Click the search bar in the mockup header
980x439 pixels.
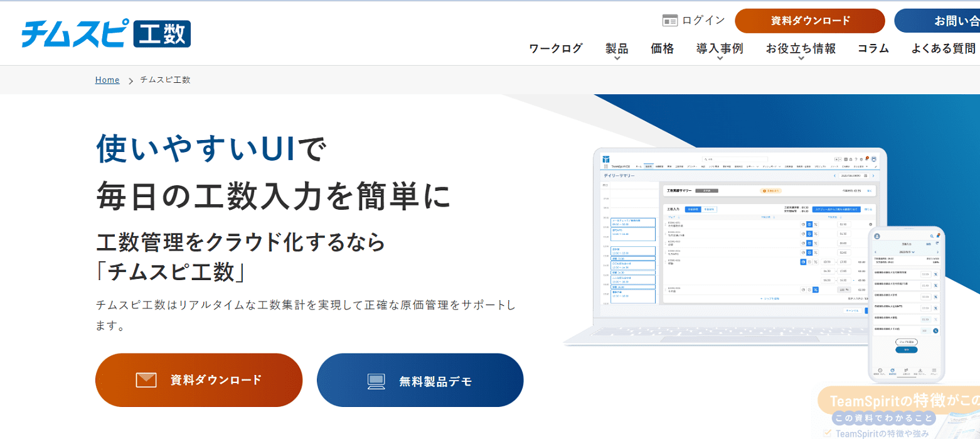pos(735,160)
